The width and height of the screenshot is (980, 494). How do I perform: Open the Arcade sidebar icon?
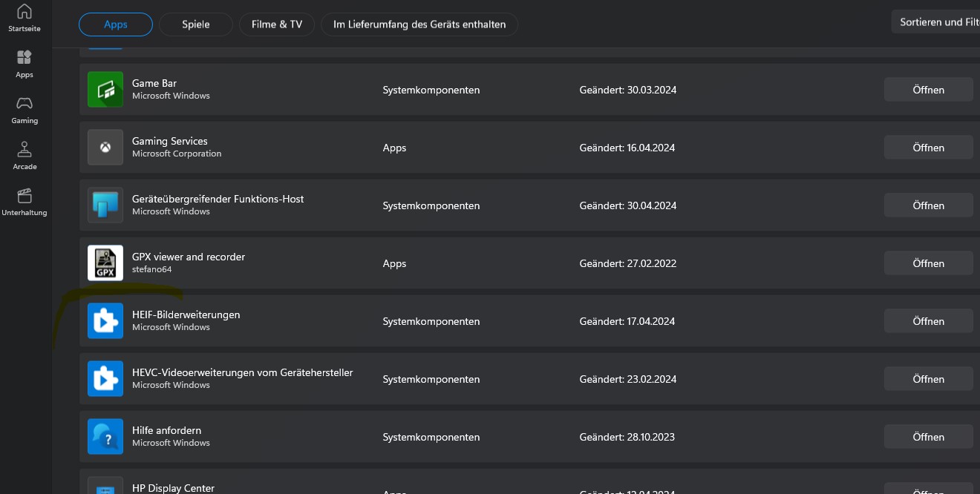click(x=24, y=155)
